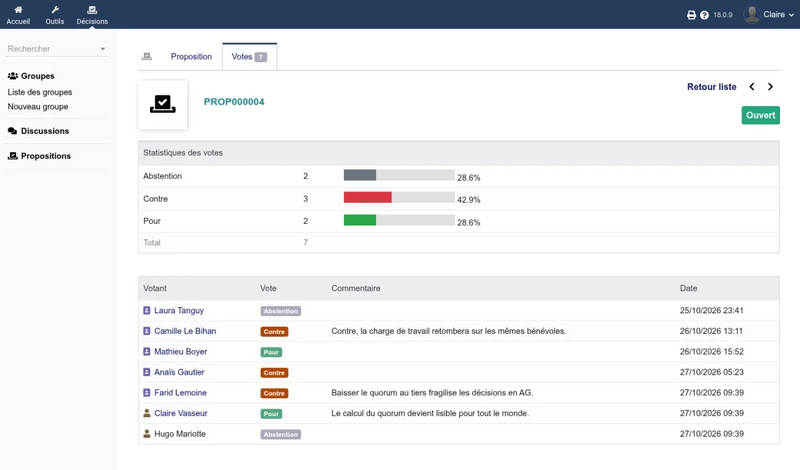
Task: Open Anaïs Gautier's voter profile
Action: pos(179,372)
